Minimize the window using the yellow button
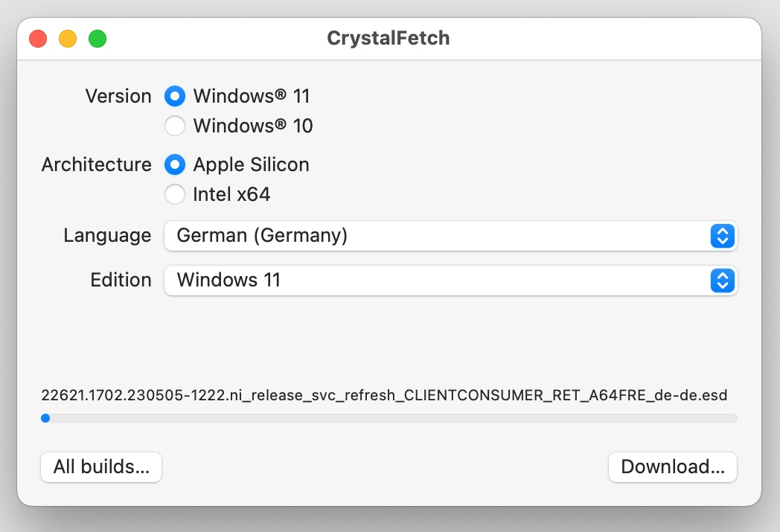 click(x=68, y=39)
